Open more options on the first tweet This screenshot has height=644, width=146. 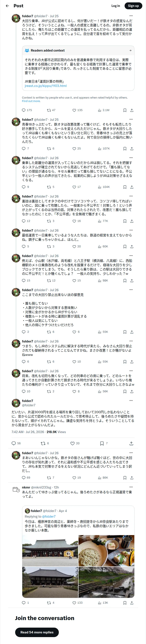(x=131, y=16)
